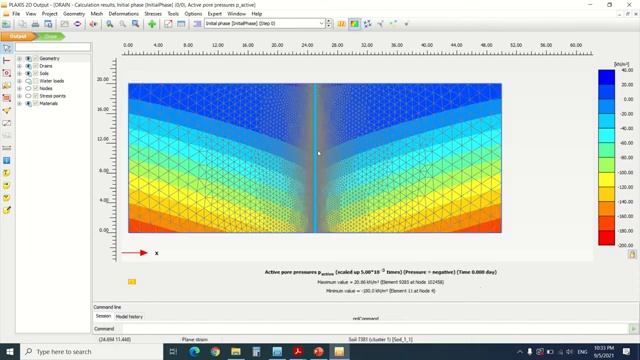This screenshot has width=640, height=360.
Task: Select the arrow selection tool in sidebar
Action: click(x=7, y=48)
